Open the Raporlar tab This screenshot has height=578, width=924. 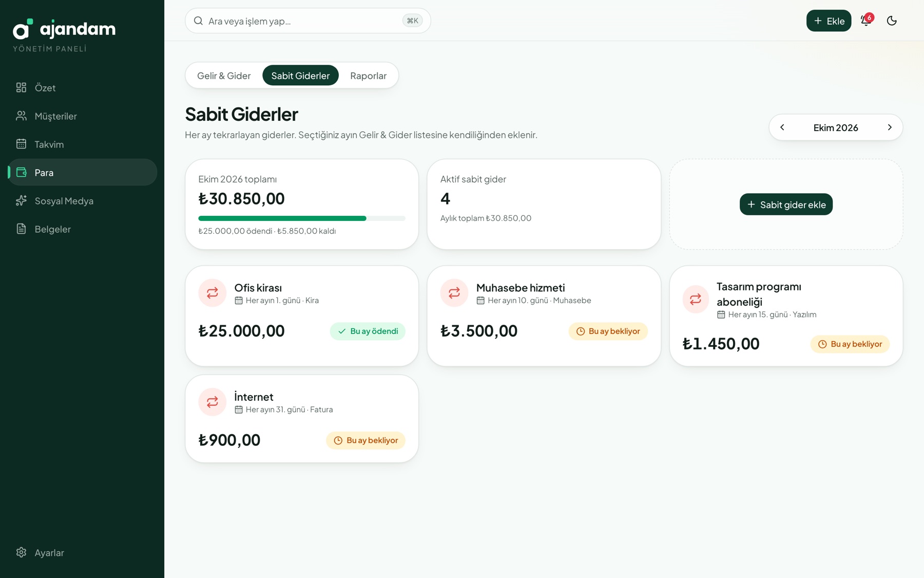click(x=368, y=76)
